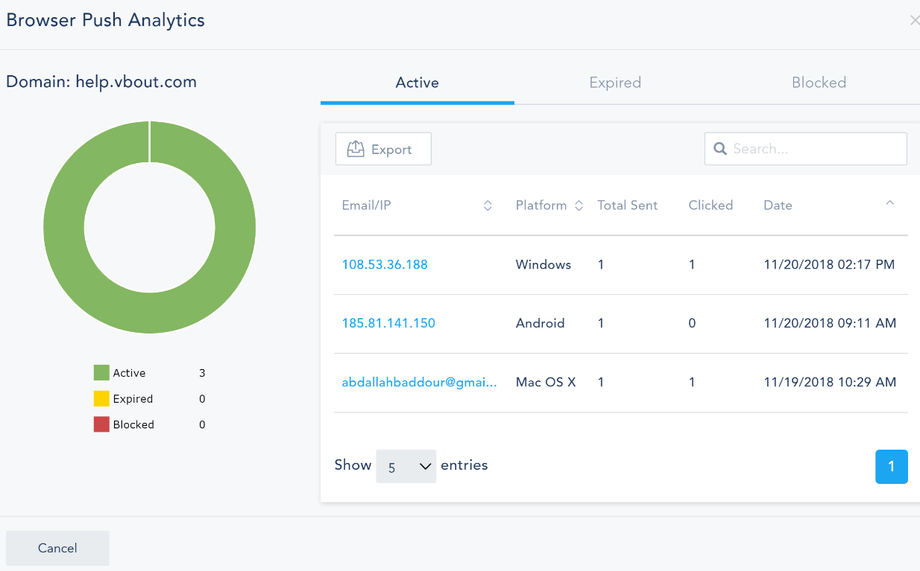The image size is (920, 571).
Task: Switch to the Active tab
Action: pos(417,83)
